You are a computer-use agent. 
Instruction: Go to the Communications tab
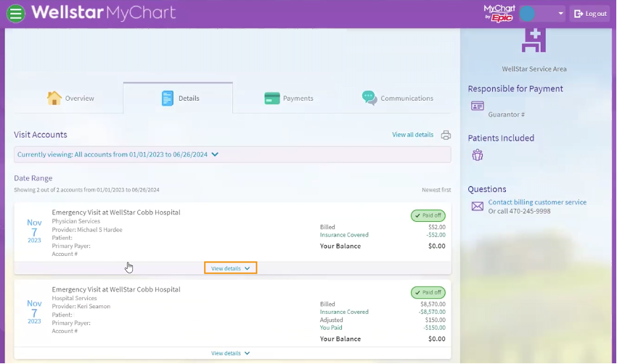[398, 99]
